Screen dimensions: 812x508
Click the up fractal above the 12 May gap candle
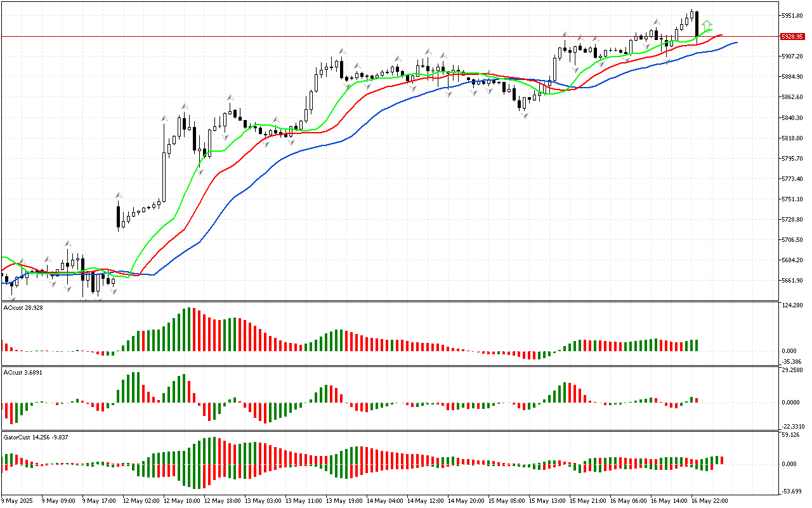(x=118, y=195)
